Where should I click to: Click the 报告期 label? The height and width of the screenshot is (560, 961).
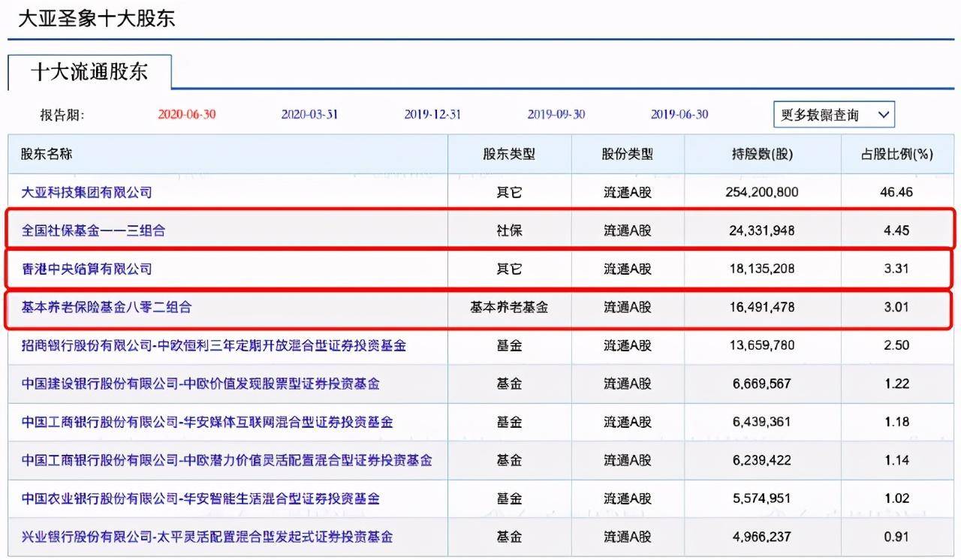click(x=62, y=115)
